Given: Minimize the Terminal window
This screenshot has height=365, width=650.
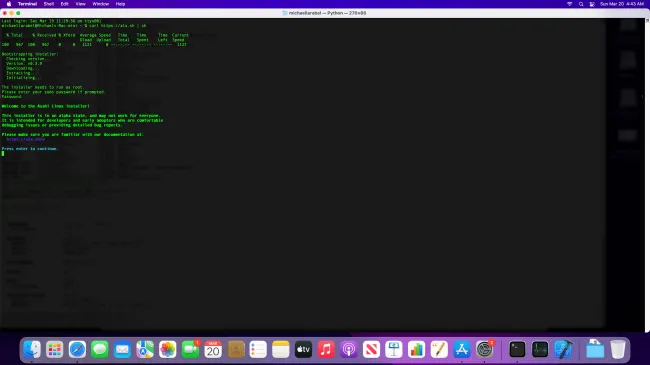Looking at the screenshot, I should [12, 13].
